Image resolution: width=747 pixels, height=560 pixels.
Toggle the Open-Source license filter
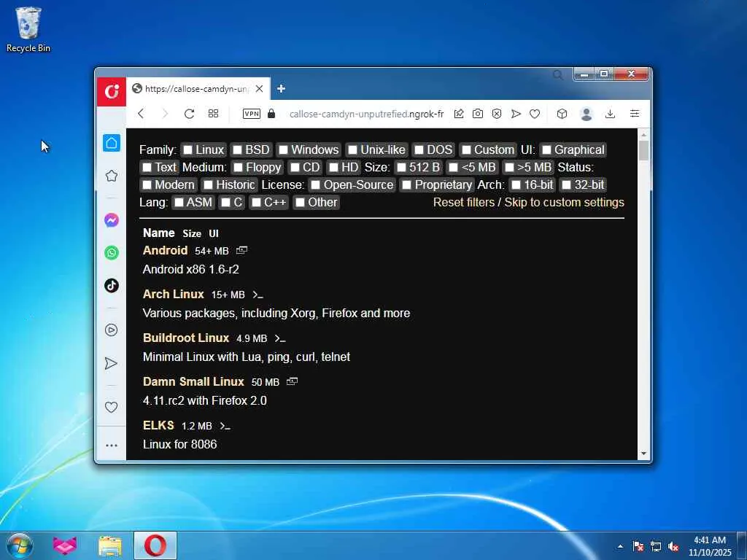pos(315,184)
